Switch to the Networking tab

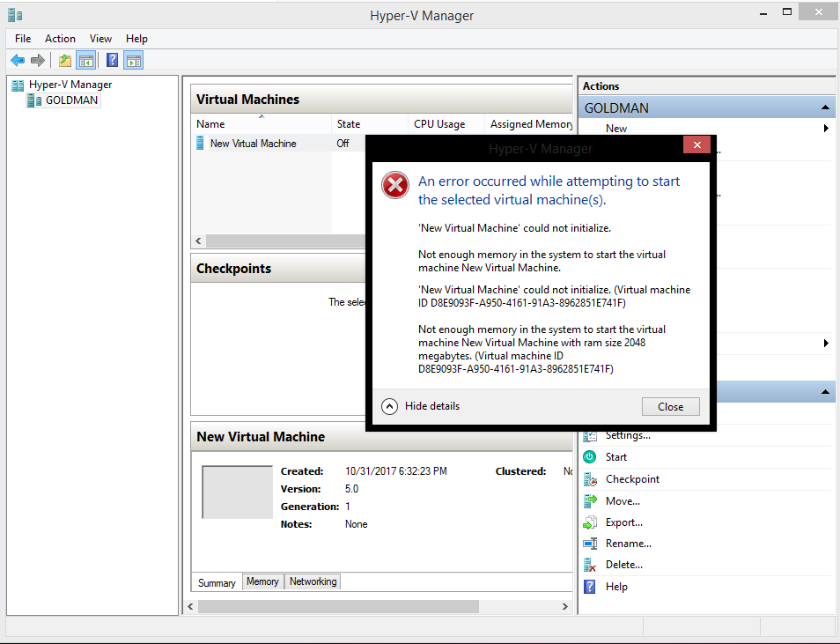pos(313,581)
